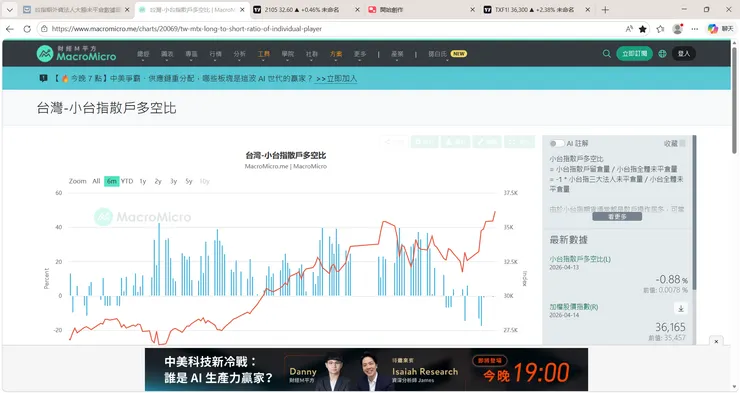
Task: Select zoom range YTD
Action: 127,181
